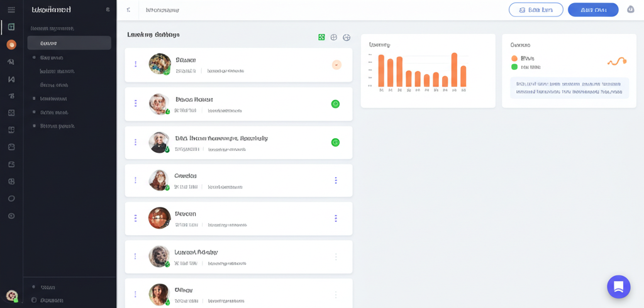Click the orange squiggle trend icon
Viewport: 644px width, 308px height.
pyautogui.click(x=616, y=61)
